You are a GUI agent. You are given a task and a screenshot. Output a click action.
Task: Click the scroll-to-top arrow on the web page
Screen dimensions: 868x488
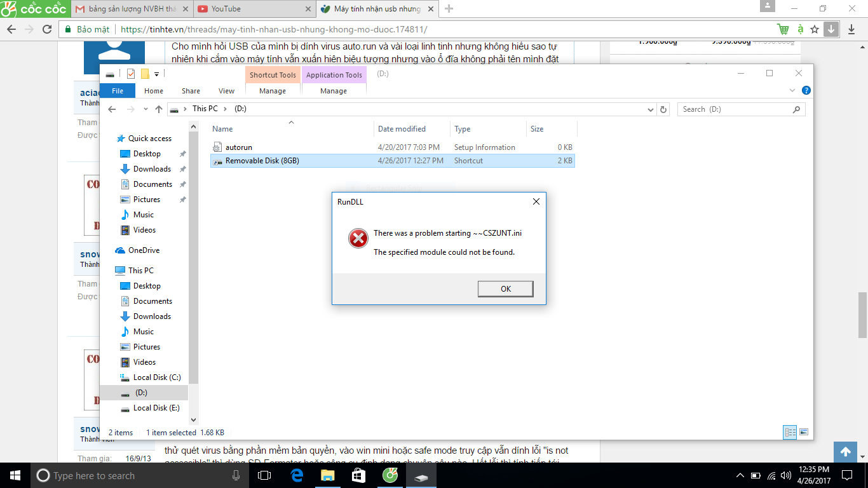coord(845,452)
